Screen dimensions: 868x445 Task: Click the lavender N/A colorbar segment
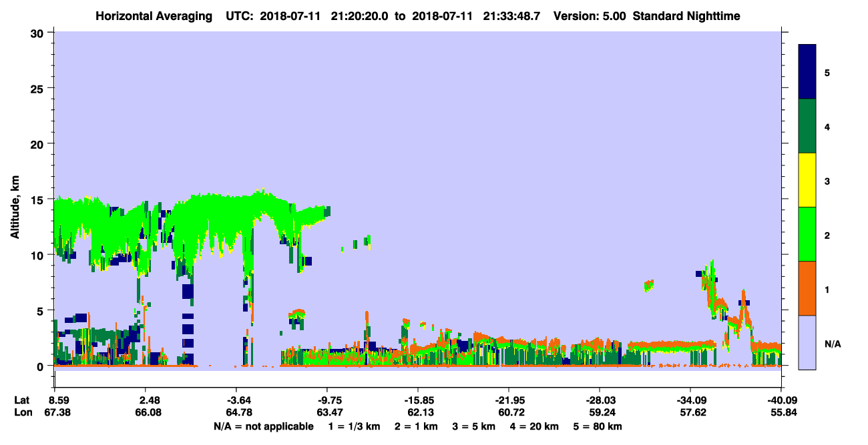[x=807, y=342]
